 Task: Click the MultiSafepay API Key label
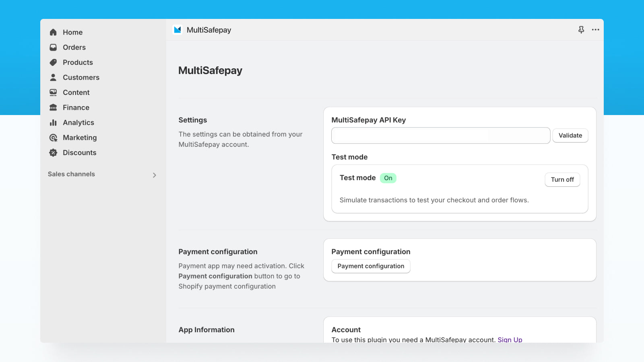tap(369, 120)
